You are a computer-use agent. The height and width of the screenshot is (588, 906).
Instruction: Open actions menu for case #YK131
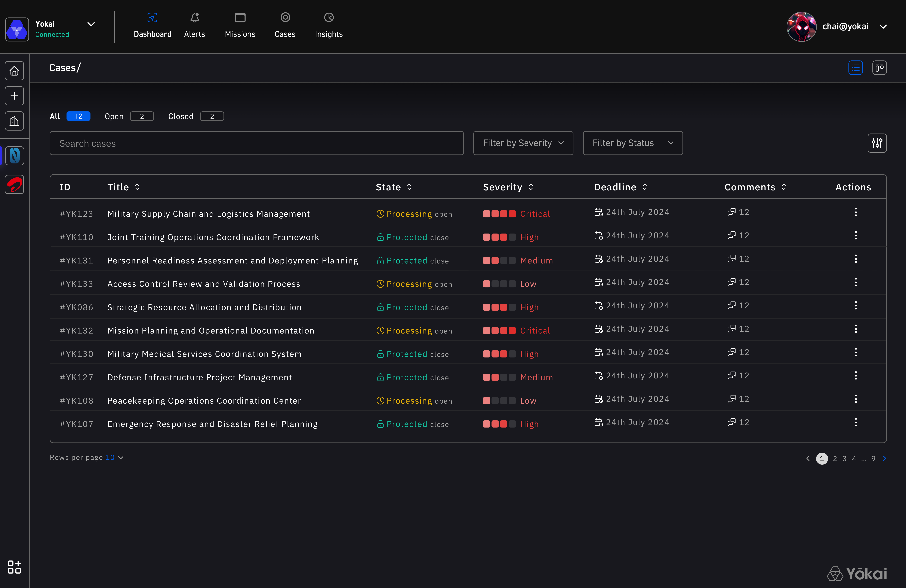[856, 259]
